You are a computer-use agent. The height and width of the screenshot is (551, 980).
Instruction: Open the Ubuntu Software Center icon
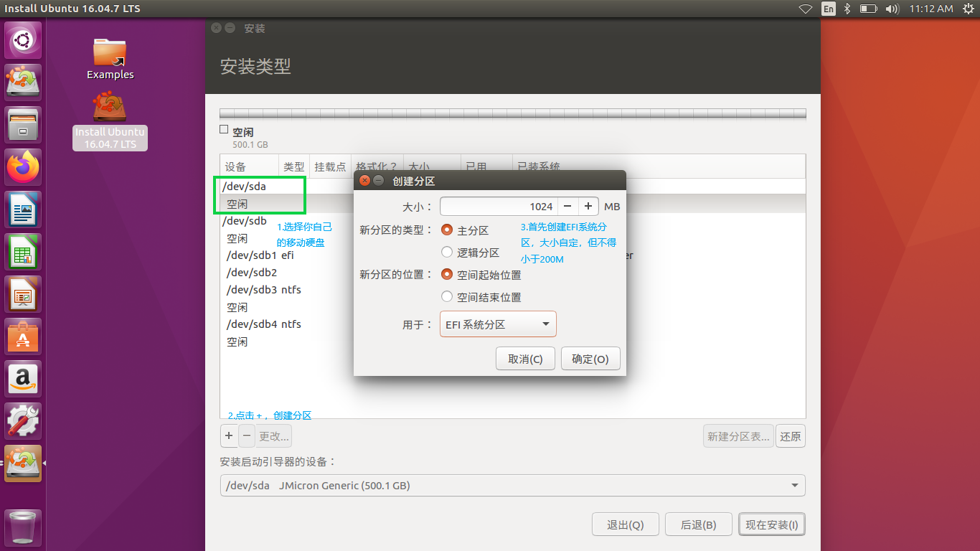point(24,336)
